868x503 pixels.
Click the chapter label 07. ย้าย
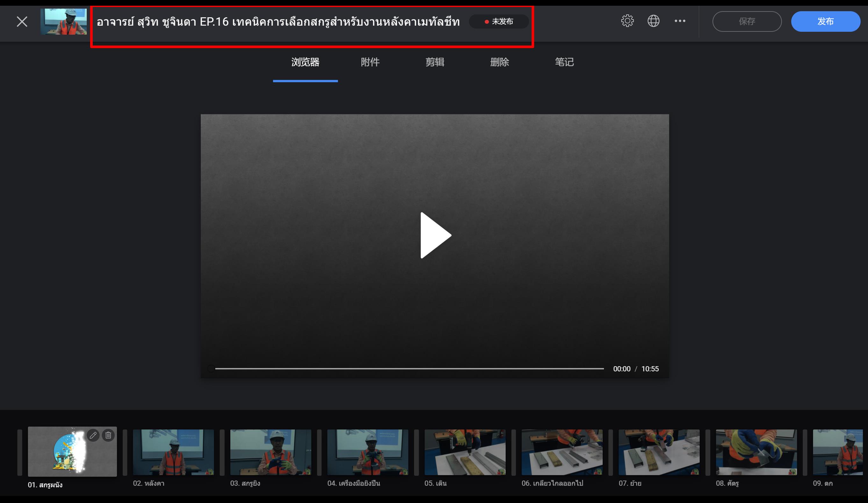pos(630,483)
